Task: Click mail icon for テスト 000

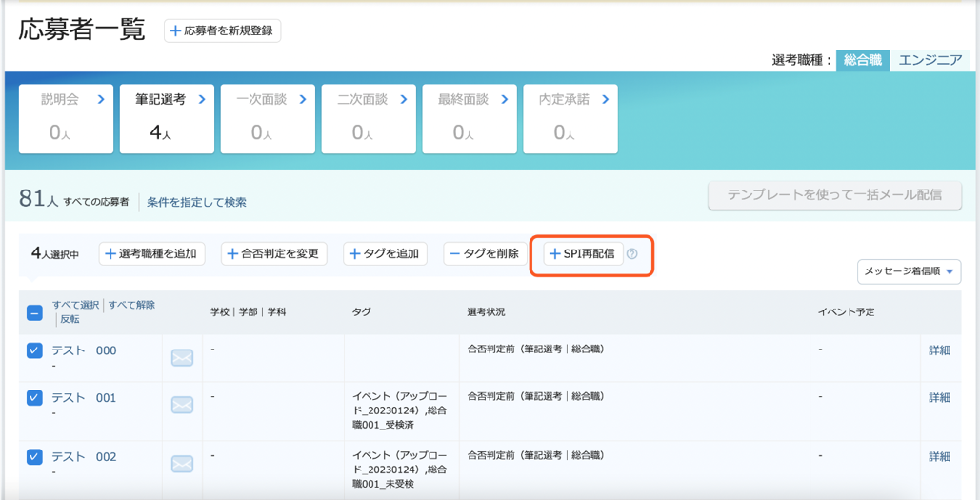Action: click(x=182, y=357)
